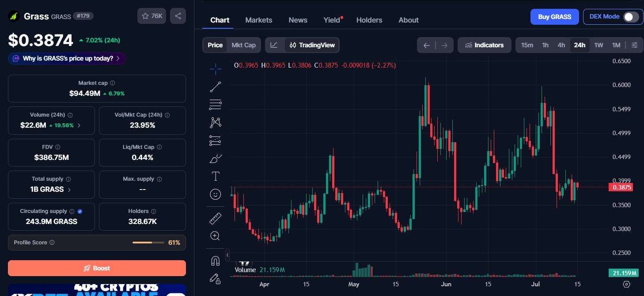Click the crypto promotional banner
644x296 pixels.
coord(97,290)
